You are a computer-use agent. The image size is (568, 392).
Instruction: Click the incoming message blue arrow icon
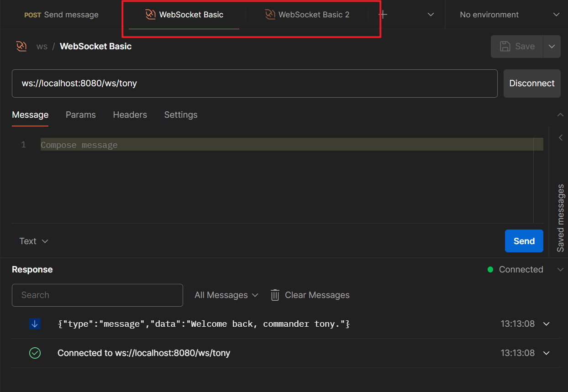35,324
